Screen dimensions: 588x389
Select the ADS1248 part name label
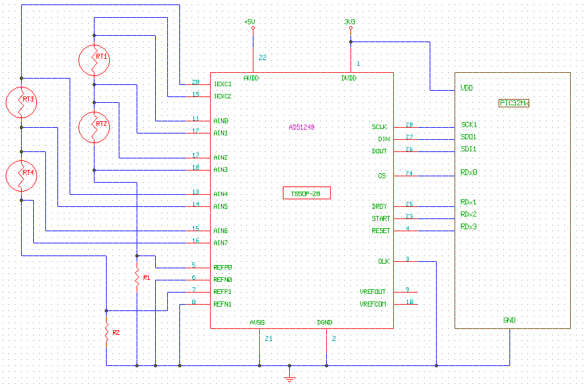pyautogui.click(x=301, y=127)
